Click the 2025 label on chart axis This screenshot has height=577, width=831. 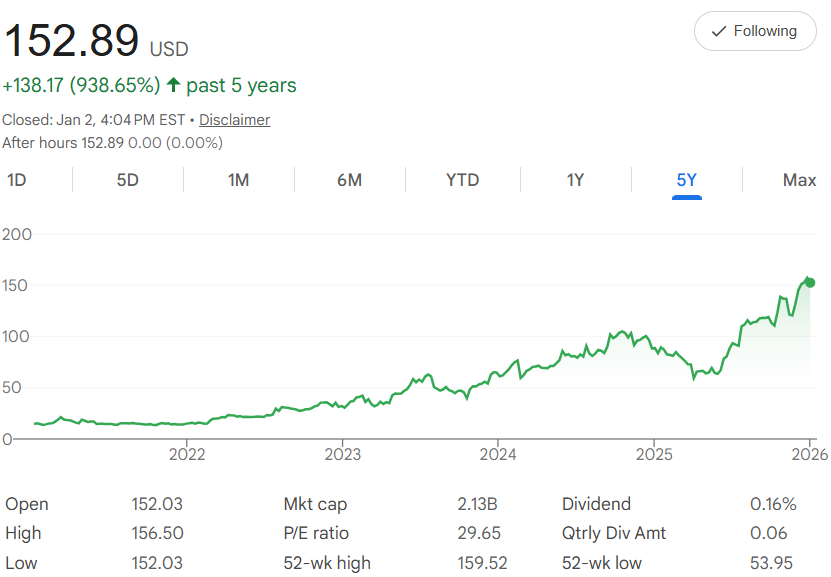[x=653, y=455]
